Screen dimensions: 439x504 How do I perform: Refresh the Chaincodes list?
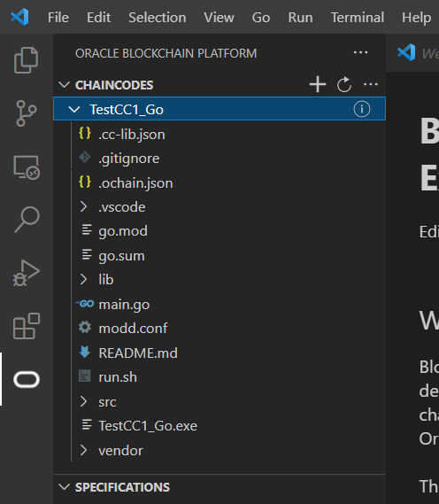tap(344, 84)
